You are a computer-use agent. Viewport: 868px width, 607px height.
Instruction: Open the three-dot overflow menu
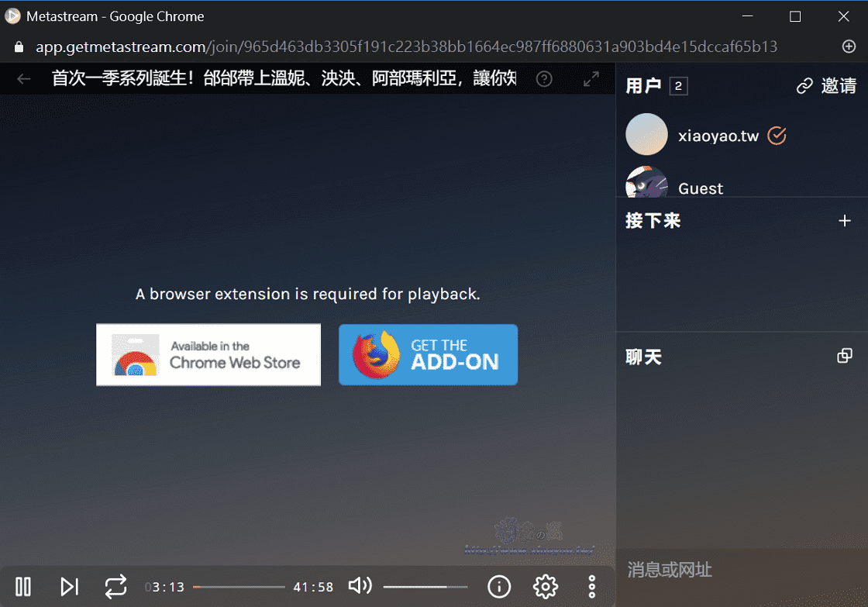[x=591, y=587]
